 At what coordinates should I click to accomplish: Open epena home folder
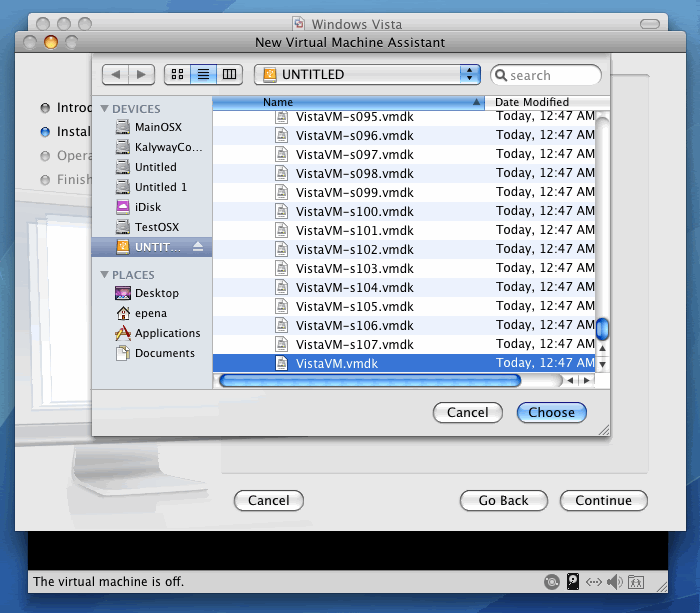[152, 313]
